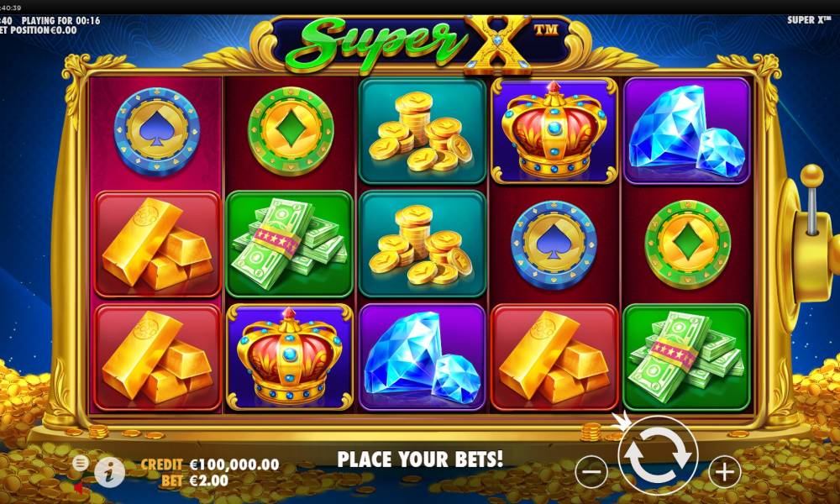Select the middle gold bars symbol in the first reel

158,244
